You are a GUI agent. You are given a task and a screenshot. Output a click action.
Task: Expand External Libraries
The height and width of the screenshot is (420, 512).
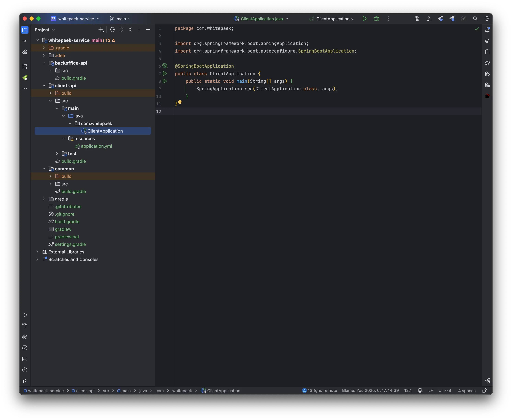37,252
